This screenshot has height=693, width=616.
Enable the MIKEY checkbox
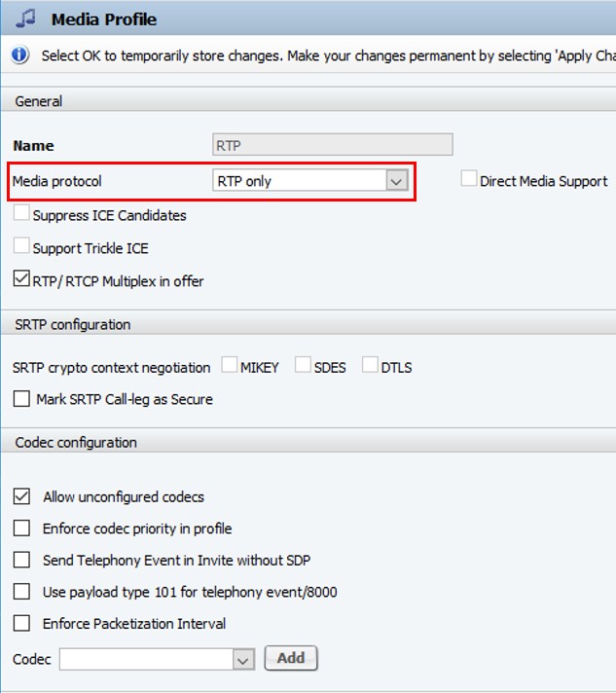230,365
